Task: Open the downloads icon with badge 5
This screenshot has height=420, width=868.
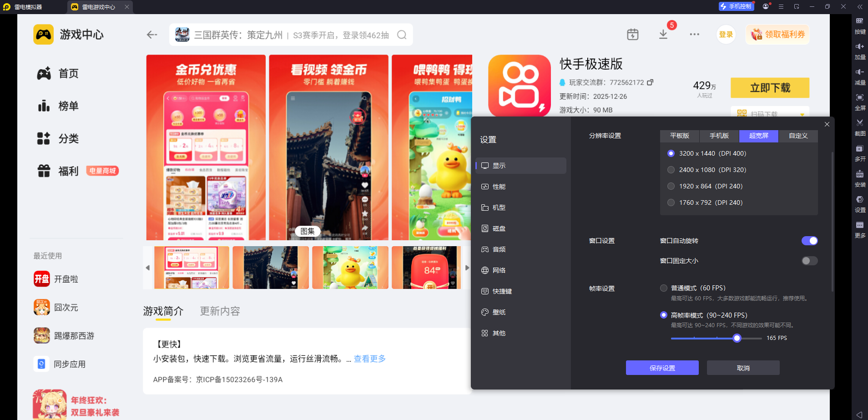Action: 663,35
